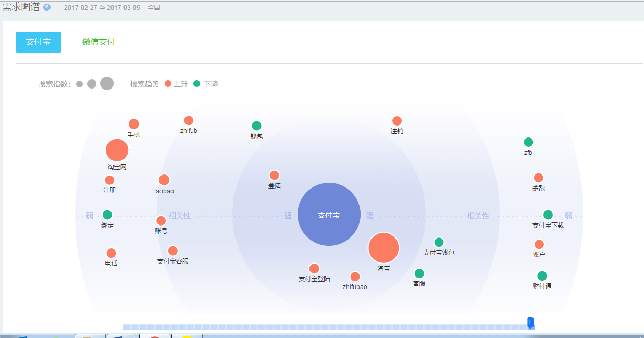Click the 需求图谱 heading
Image resolution: width=644 pixels, height=338 pixels.
coord(21,7)
